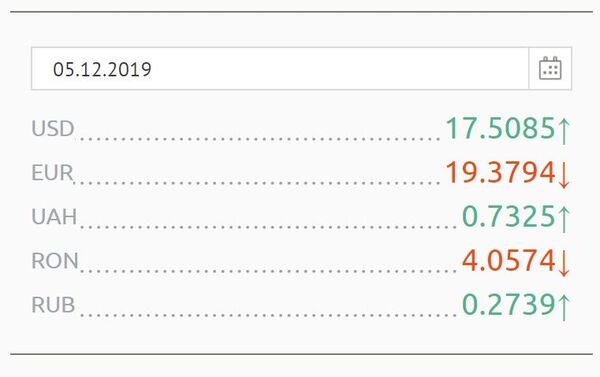This screenshot has height=377, width=600.
Task: Click the green up arrow beside UAH rate
Action: point(564,219)
